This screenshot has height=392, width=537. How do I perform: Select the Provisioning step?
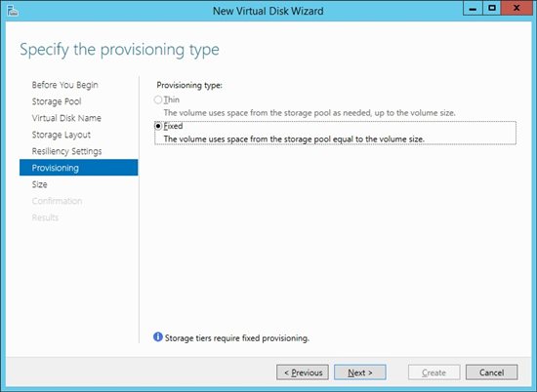point(79,168)
